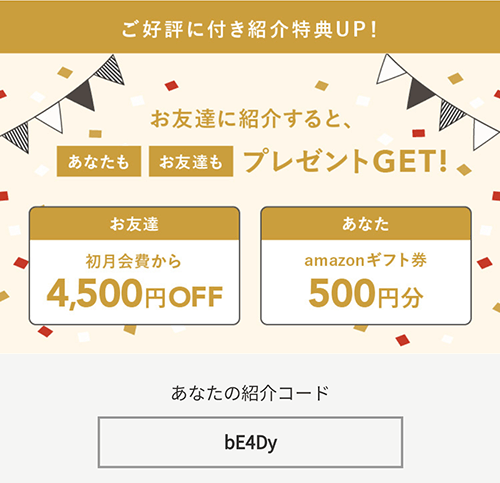Screen dimensions: 500x483
Task: Click the 4,500円OFF discount text
Action: [x=135, y=294]
